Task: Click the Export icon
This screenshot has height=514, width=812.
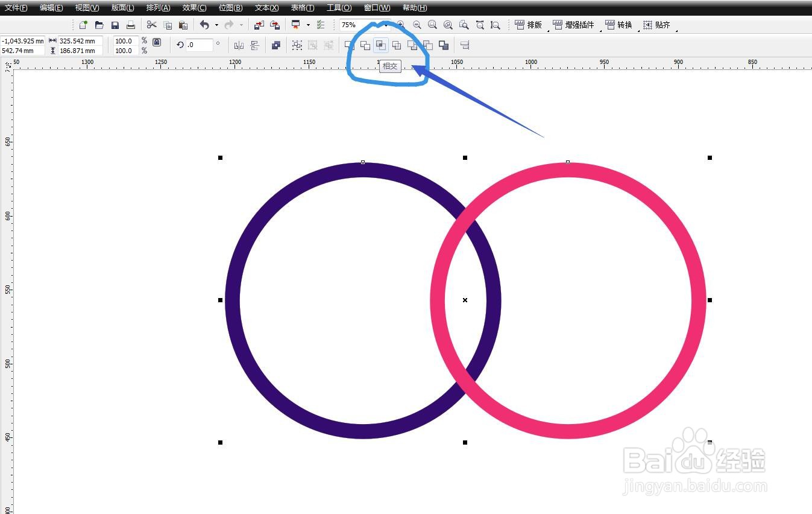Action: [275, 25]
